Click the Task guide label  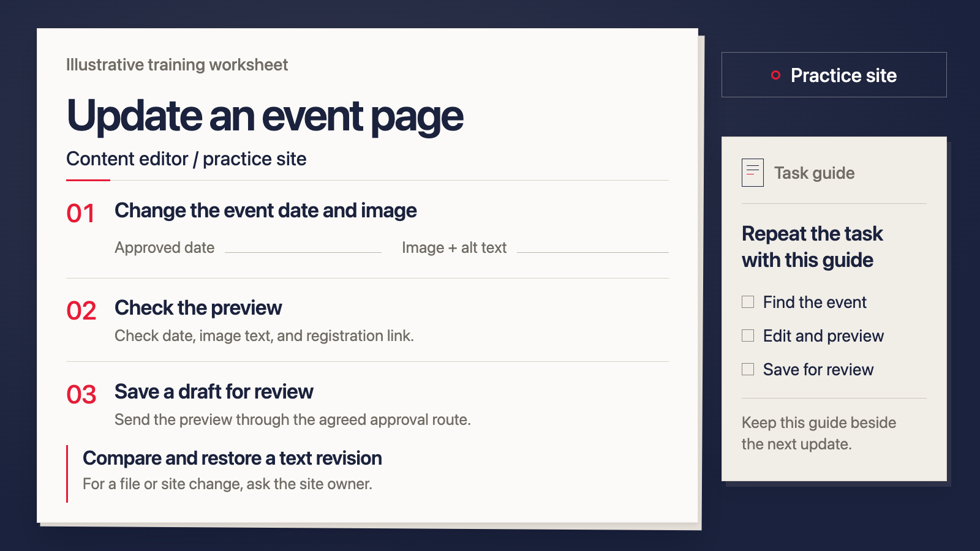(815, 173)
